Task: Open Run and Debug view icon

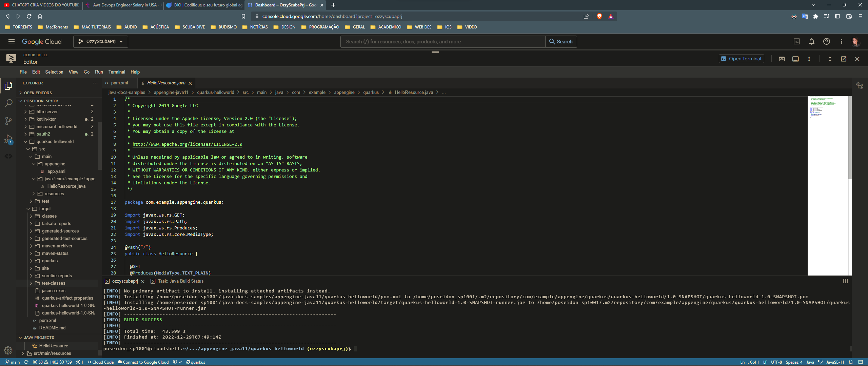Action: (x=8, y=139)
